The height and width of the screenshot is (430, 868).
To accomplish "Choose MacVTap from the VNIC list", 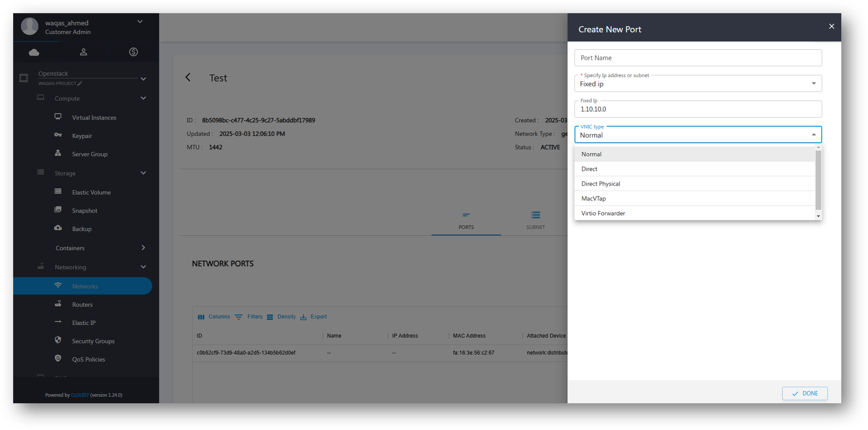I will tap(593, 199).
